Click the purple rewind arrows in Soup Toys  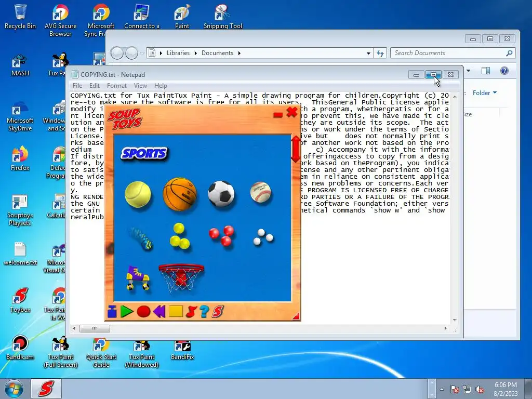(159, 312)
